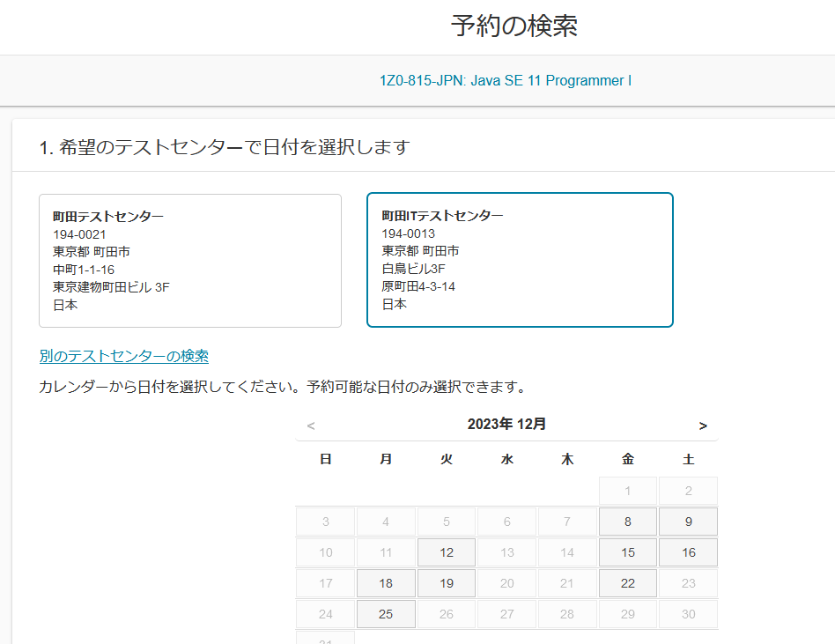Select the 町田ITテストセンター card
The width and height of the screenshot is (835, 644).
520,260
